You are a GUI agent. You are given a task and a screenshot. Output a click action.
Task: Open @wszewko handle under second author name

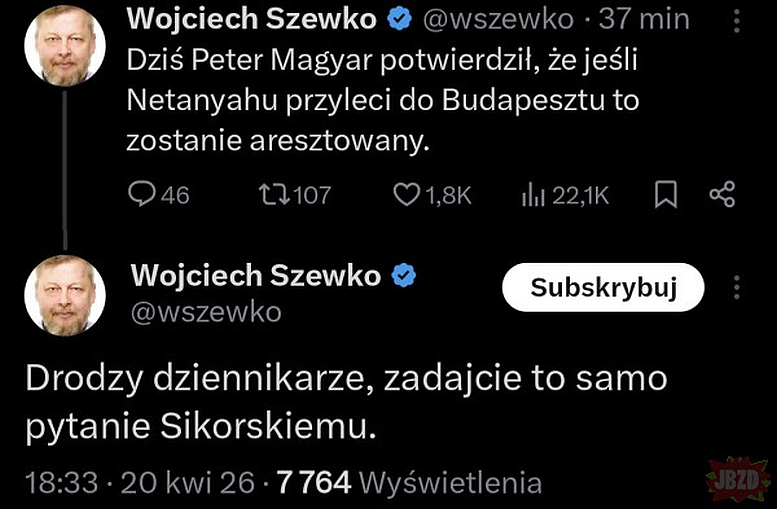tap(206, 312)
